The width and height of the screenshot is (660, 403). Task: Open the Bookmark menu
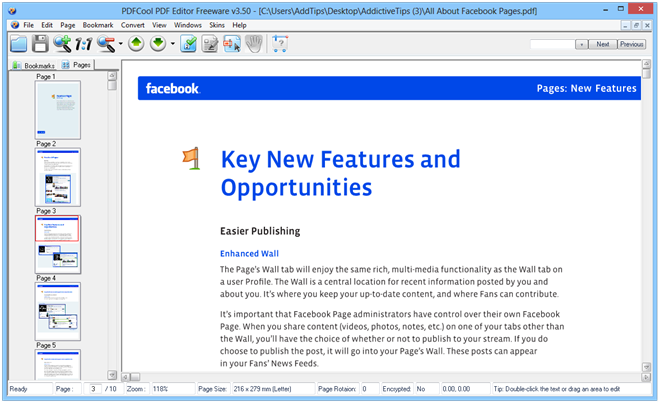(98, 25)
